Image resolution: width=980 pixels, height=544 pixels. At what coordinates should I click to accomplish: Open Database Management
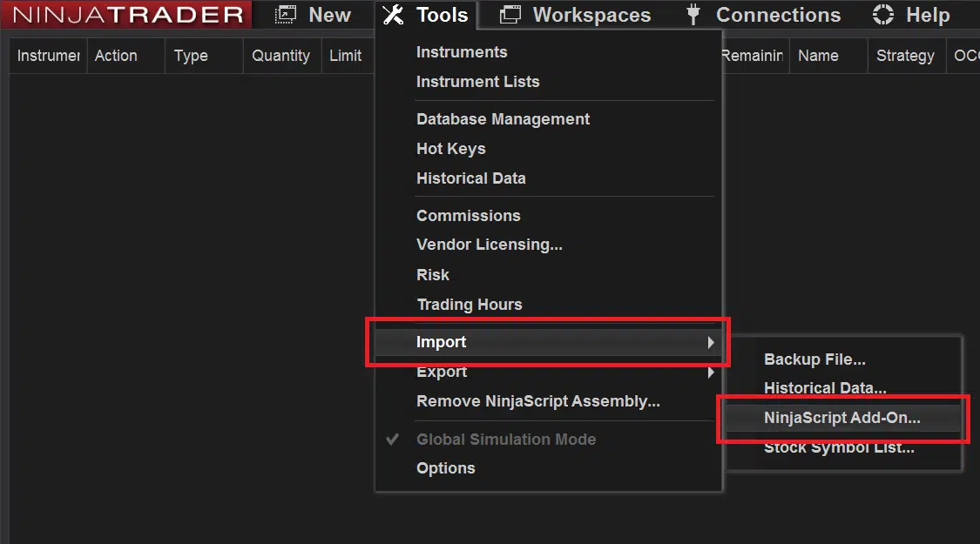[503, 118]
